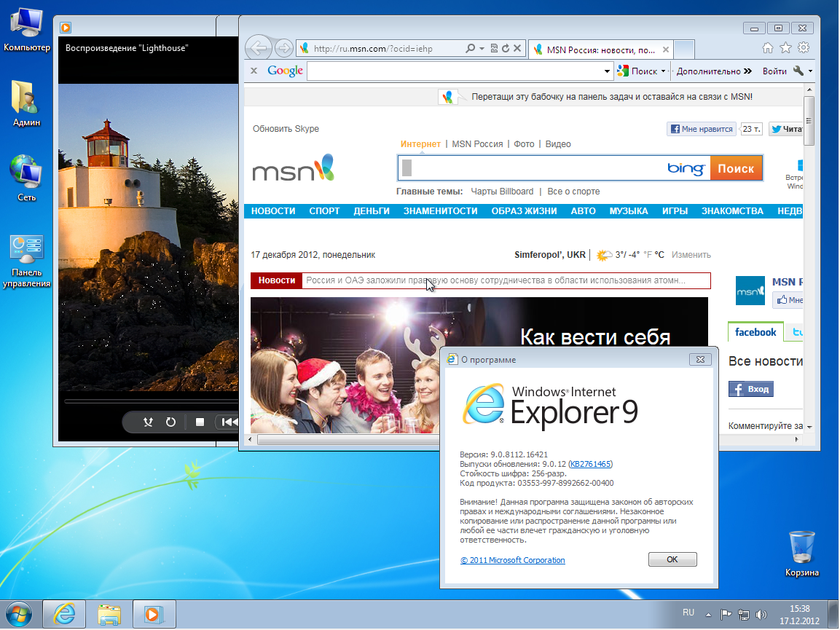The width and height of the screenshot is (840, 630).
Task: Select Сеть desktop icon
Action: [x=26, y=178]
